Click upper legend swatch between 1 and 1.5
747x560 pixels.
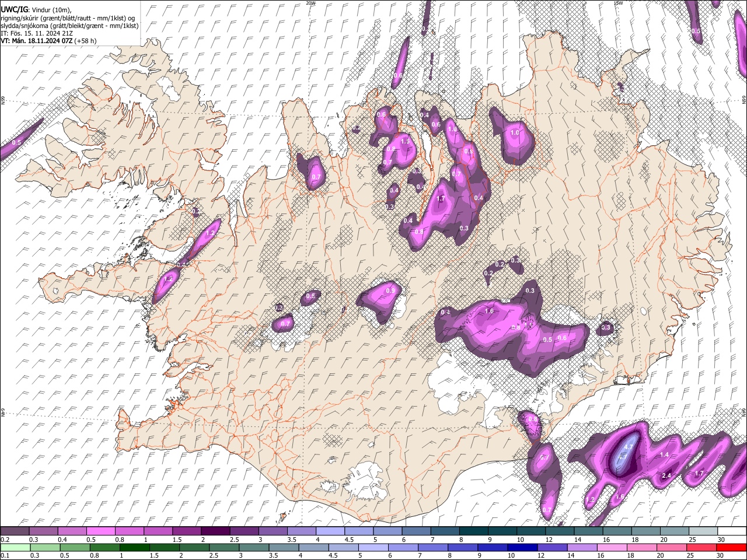pyautogui.click(x=158, y=531)
